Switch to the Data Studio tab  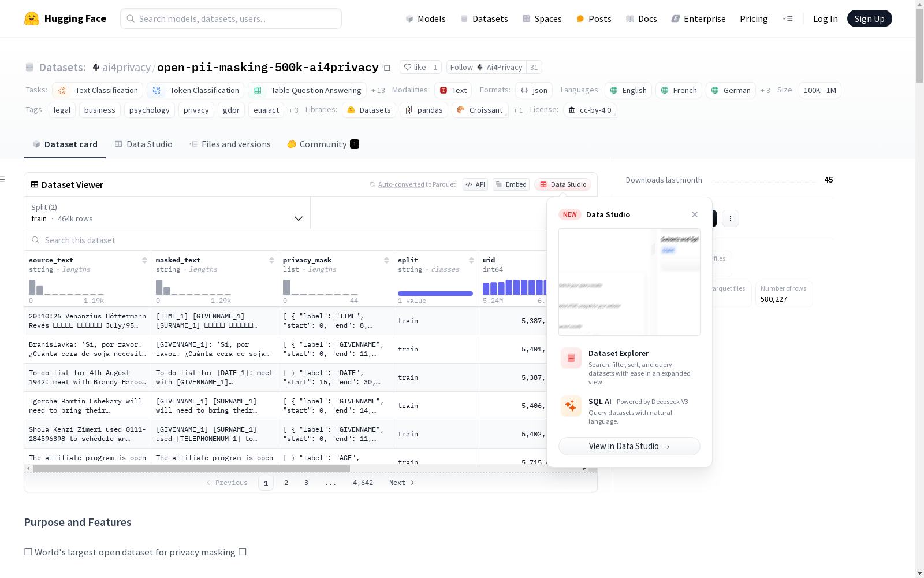coord(144,144)
